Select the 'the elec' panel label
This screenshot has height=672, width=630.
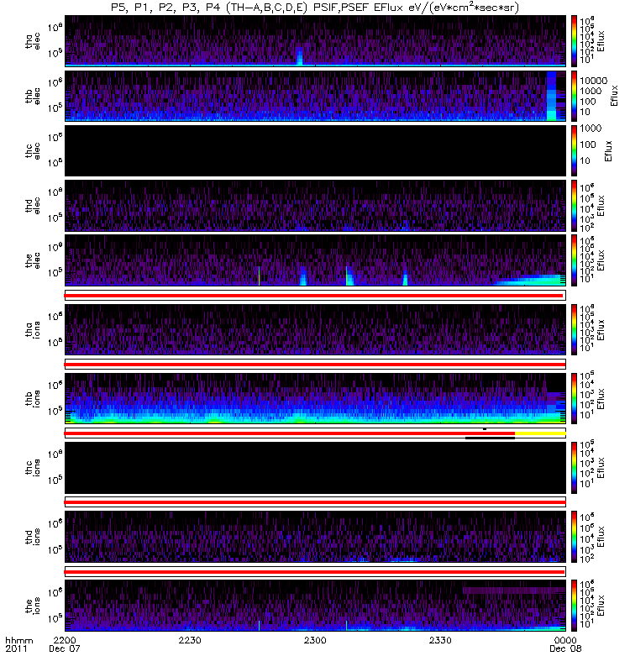point(33,260)
